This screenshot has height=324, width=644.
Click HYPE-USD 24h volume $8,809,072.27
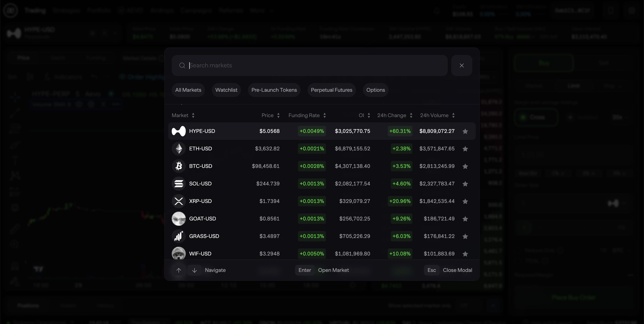[x=437, y=131]
